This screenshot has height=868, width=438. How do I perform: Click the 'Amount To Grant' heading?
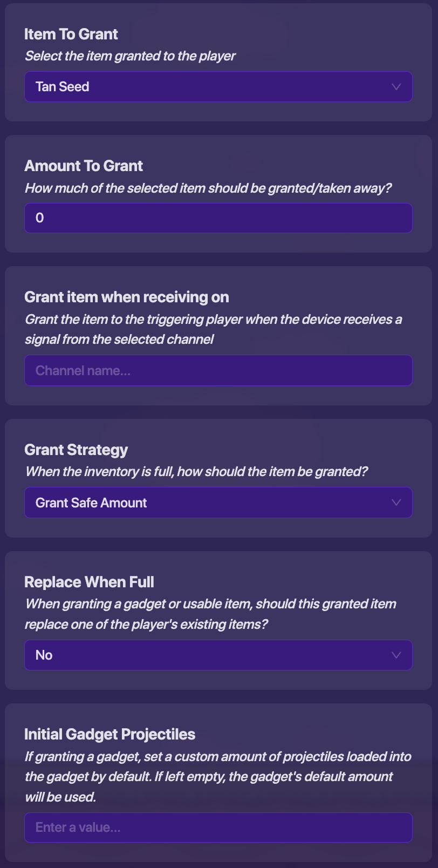[84, 166]
